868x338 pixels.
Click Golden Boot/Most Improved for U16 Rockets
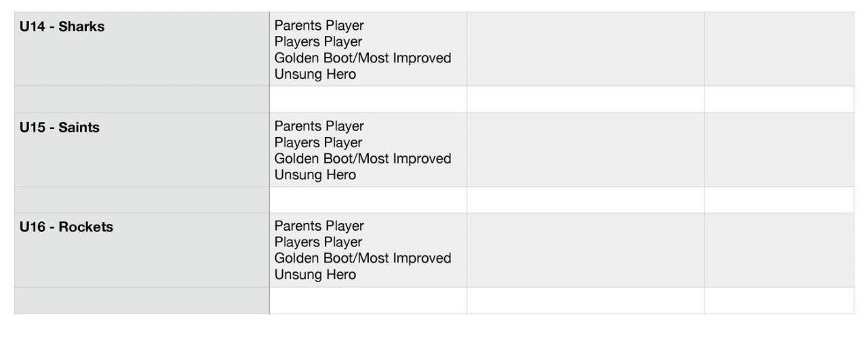[x=362, y=259]
